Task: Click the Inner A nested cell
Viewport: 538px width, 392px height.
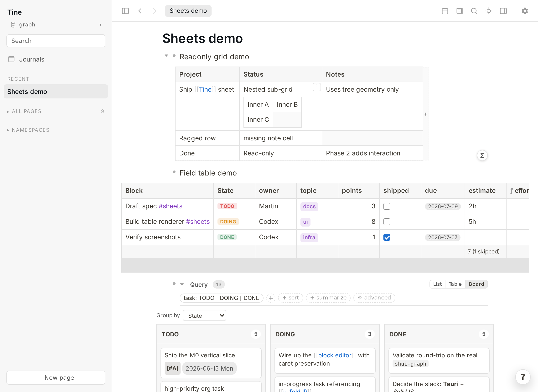Action: coord(258,104)
